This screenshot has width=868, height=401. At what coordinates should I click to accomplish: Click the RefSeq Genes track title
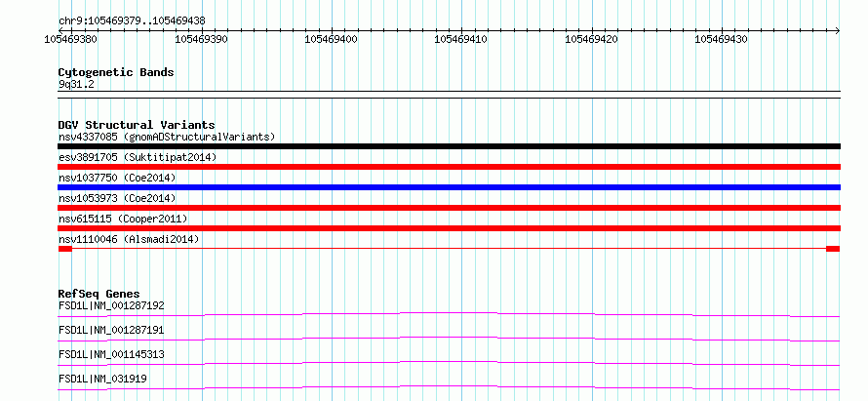(x=99, y=294)
